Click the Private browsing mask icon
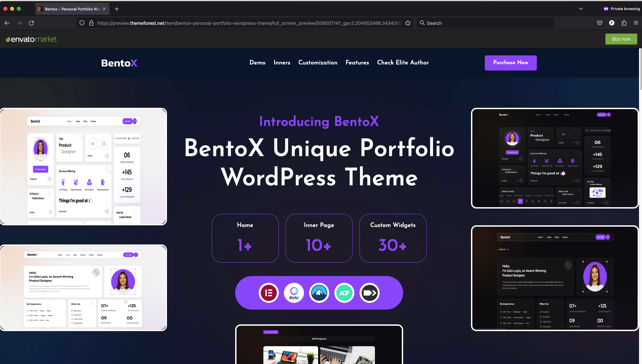The image size is (642, 364). point(606,9)
